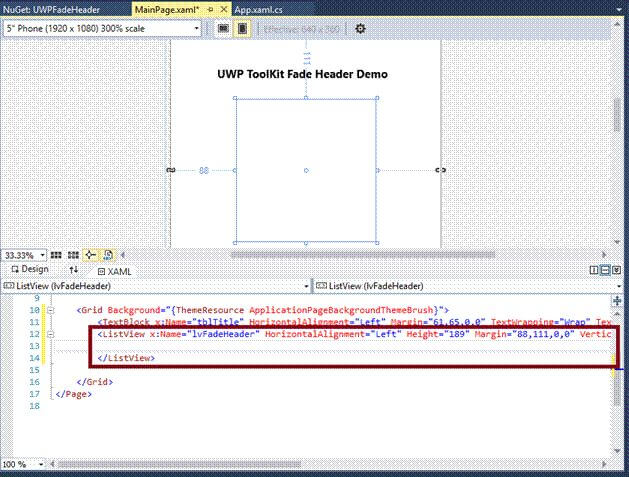
Task: Click the code editor horizontal scrollbar thumb
Action: click(179, 465)
